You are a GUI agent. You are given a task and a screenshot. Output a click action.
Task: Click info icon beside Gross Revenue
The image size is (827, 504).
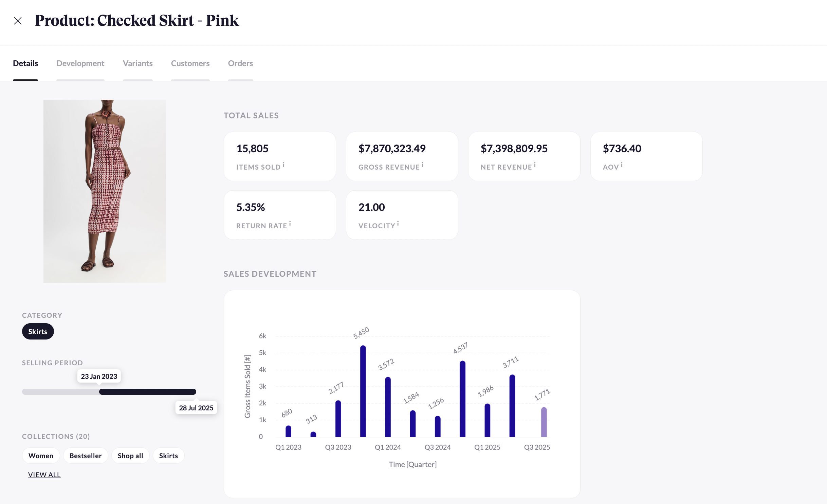point(422,165)
